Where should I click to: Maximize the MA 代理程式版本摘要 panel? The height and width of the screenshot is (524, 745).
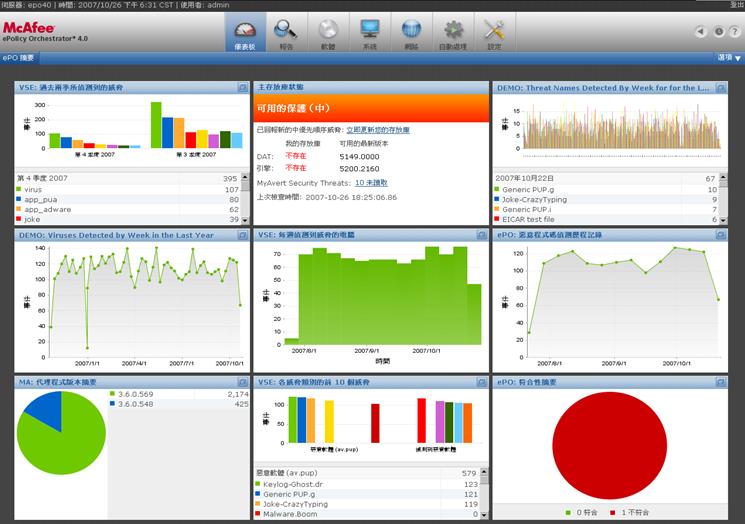click(x=243, y=382)
